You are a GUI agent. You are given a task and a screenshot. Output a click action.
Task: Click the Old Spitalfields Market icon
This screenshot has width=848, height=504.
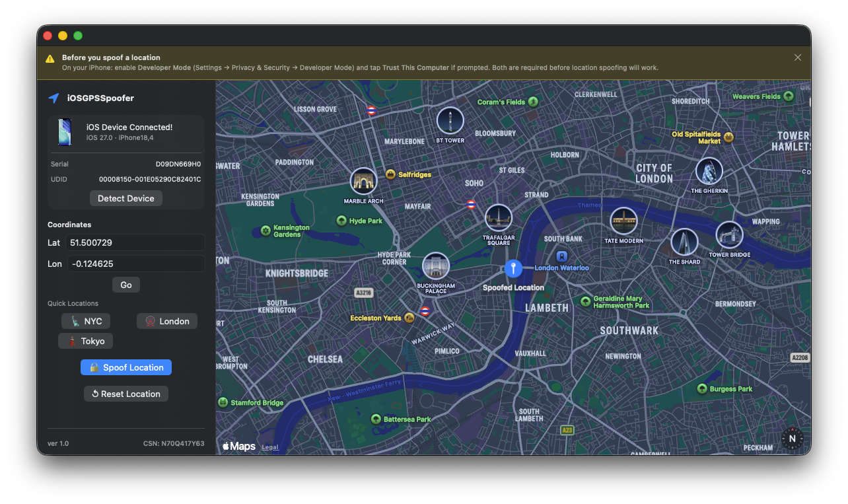728,137
